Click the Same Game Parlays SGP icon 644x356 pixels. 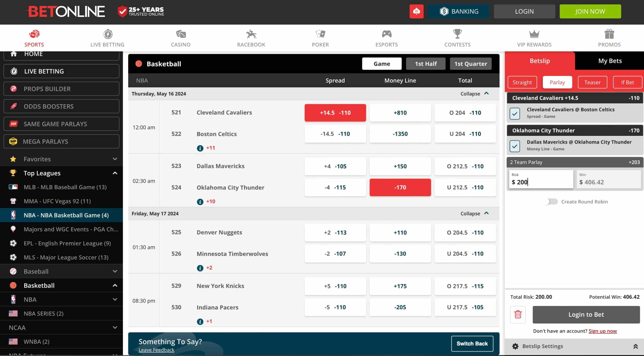pos(13,124)
